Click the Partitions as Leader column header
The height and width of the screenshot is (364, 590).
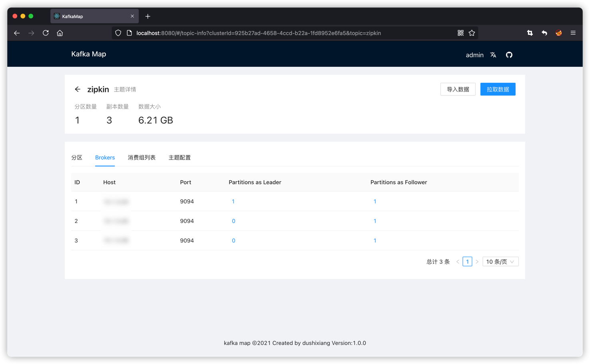tap(255, 182)
